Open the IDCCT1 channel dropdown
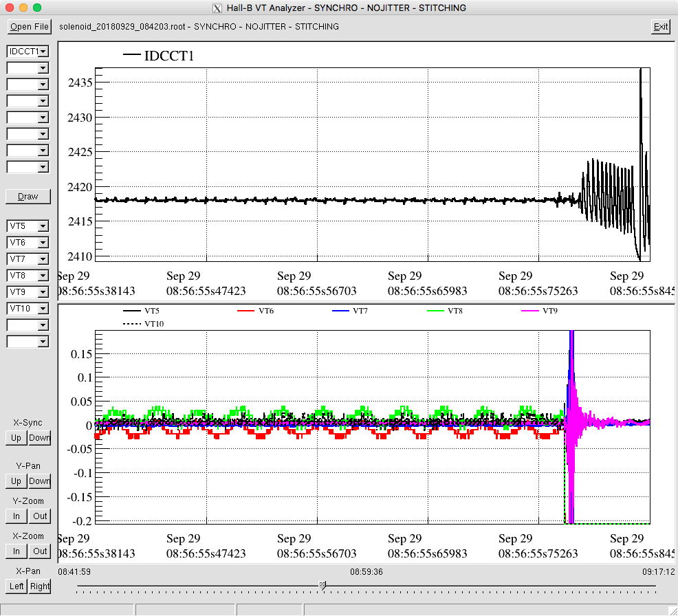This screenshot has width=678, height=616. (43, 52)
